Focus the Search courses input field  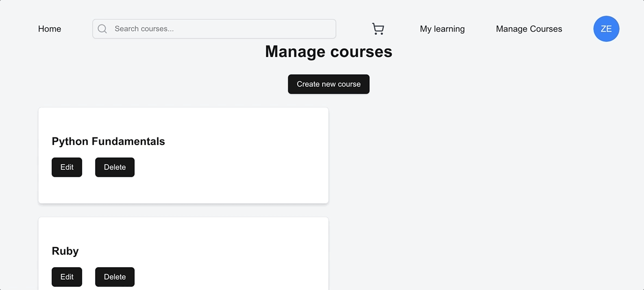click(214, 29)
